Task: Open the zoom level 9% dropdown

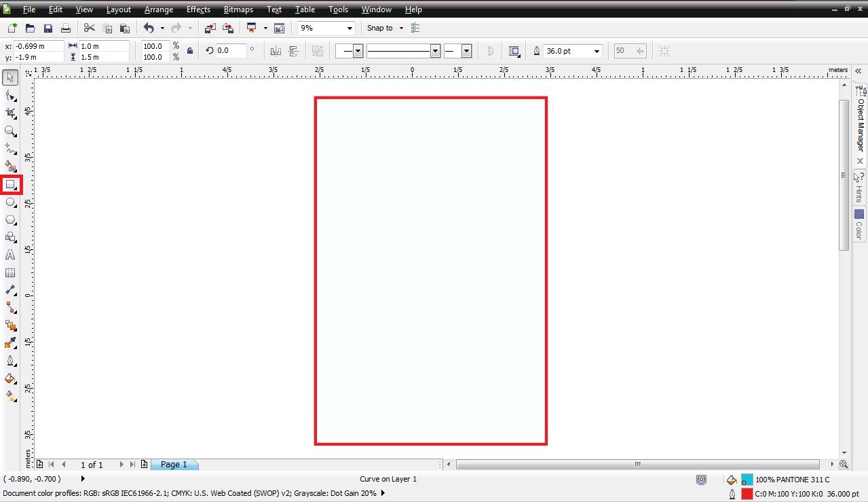Action: (x=350, y=29)
